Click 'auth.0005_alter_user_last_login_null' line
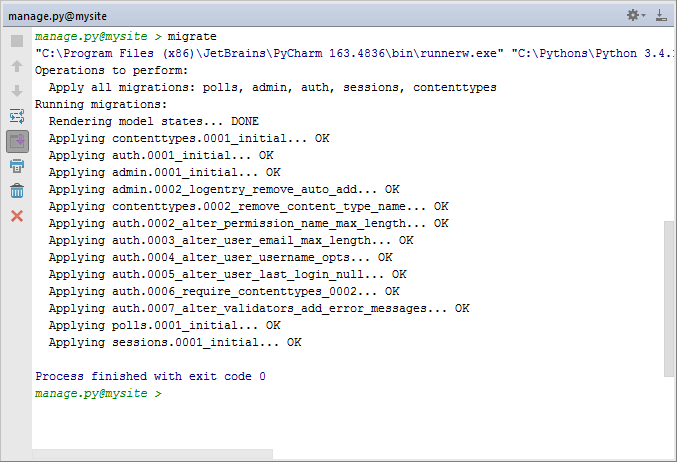Image resolution: width=677 pixels, height=462 pixels. 228,275
